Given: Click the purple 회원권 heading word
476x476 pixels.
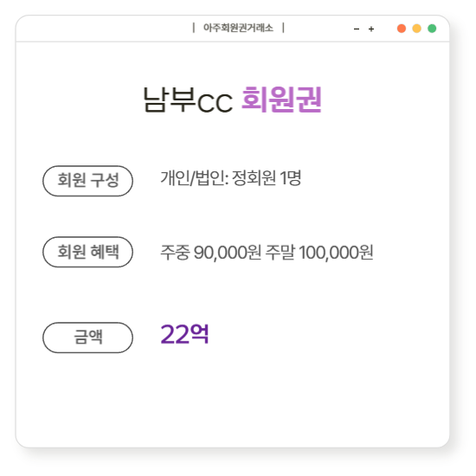Looking at the screenshot, I should coord(281,100).
